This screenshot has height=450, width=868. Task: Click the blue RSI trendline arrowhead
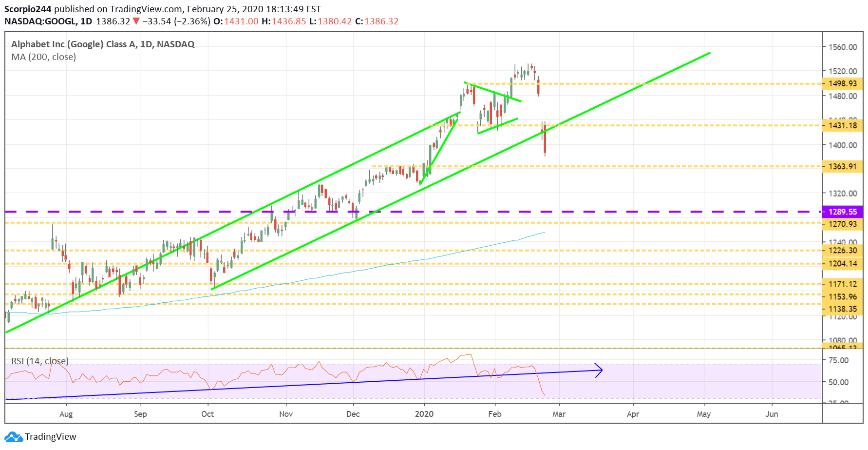(599, 371)
